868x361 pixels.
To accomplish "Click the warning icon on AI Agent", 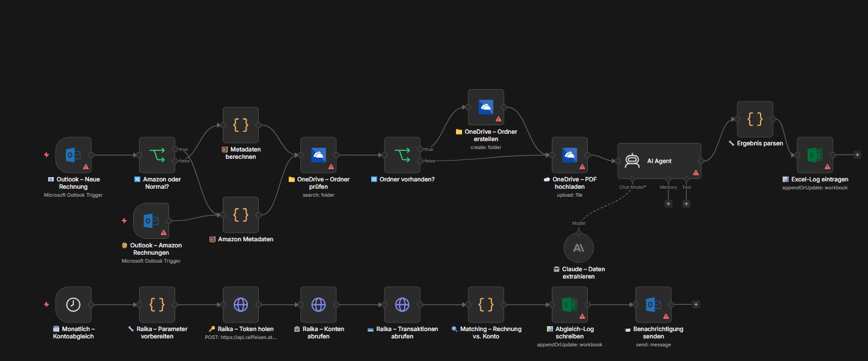I will pos(695,172).
